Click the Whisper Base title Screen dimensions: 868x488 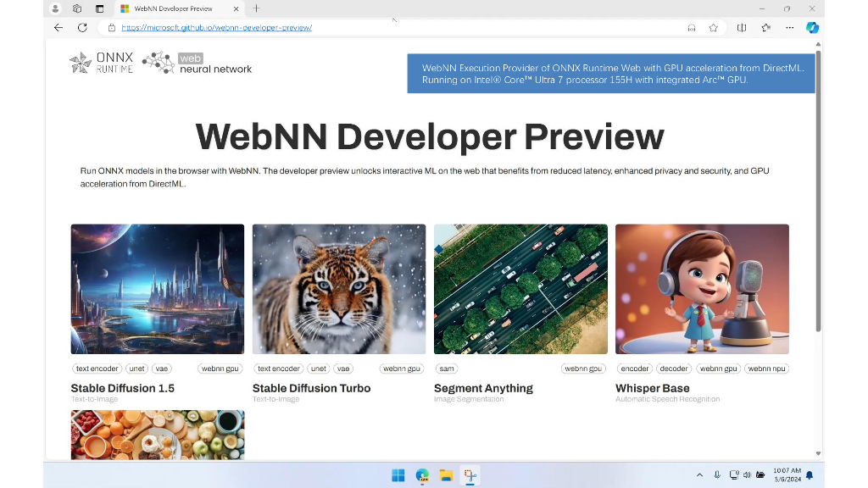point(652,388)
